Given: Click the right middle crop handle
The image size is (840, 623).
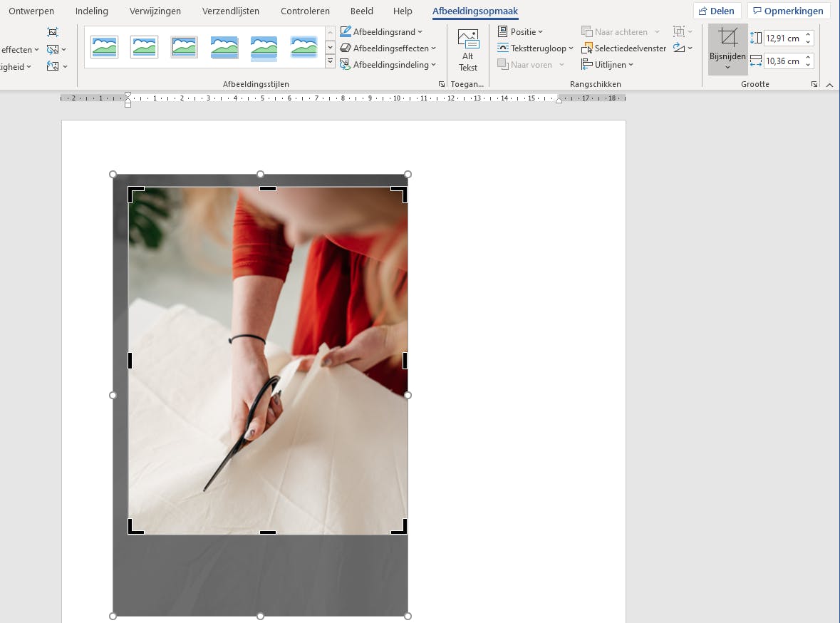Looking at the screenshot, I should tap(405, 361).
